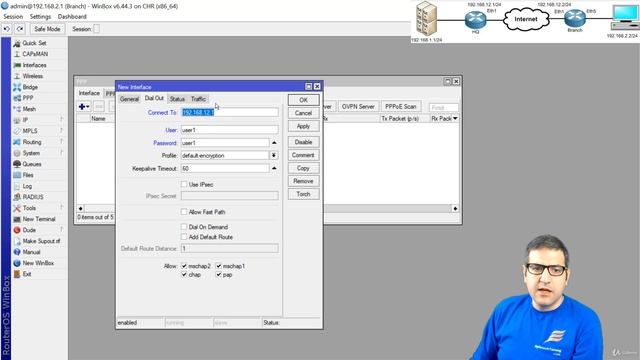Open the IP submenu

tap(25, 120)
